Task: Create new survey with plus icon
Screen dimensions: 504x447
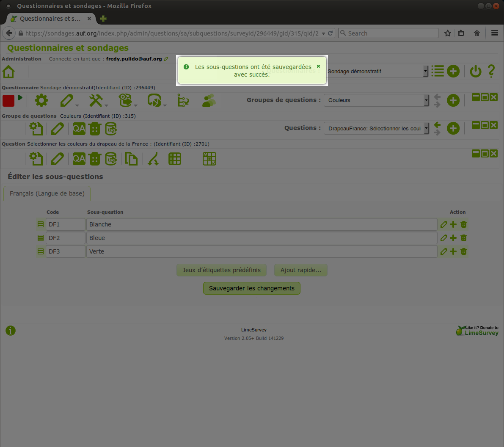Action: pos(453,71)
